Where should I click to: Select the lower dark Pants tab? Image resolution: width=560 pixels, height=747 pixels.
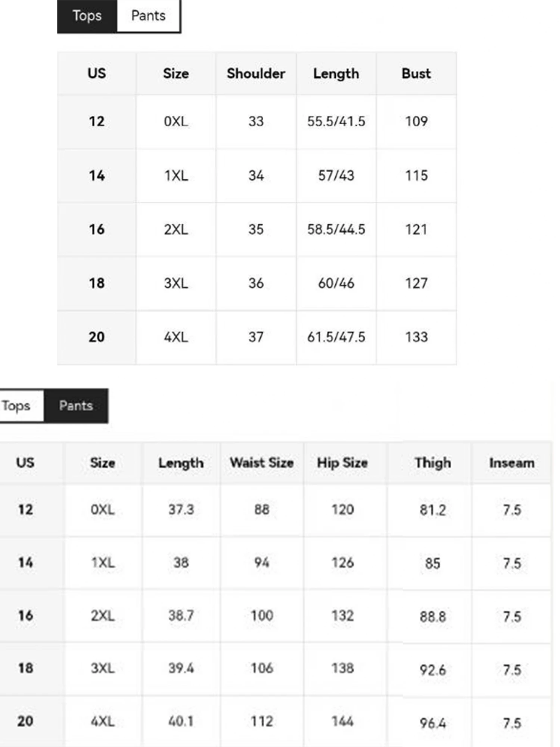76,406
